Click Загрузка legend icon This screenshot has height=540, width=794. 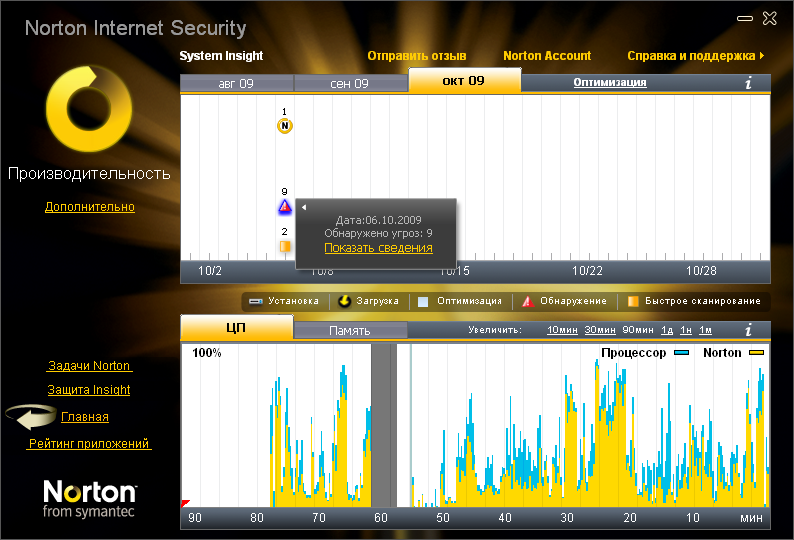point(344,301)
